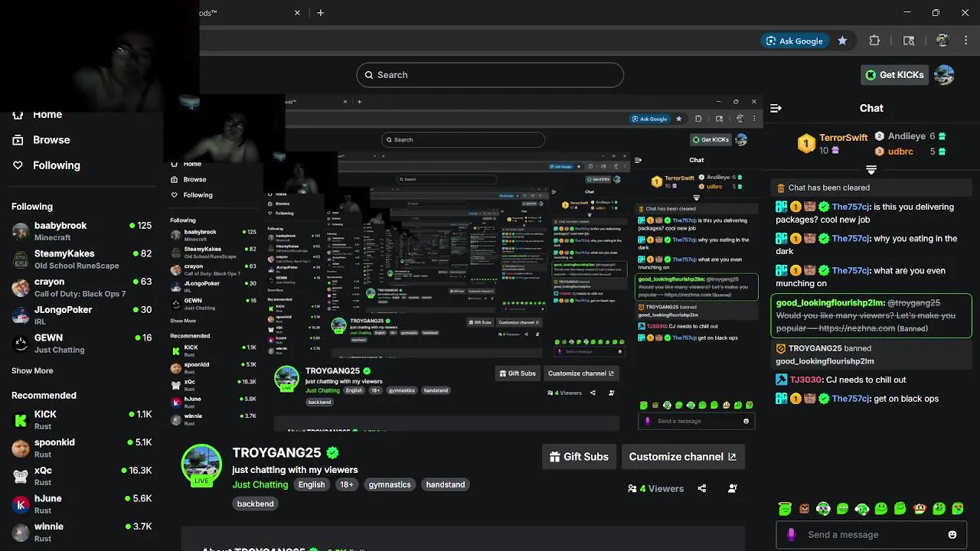Click The757cj username on 'cool new job' message
Screen dimensions: 980x551
tap(851, 207)
